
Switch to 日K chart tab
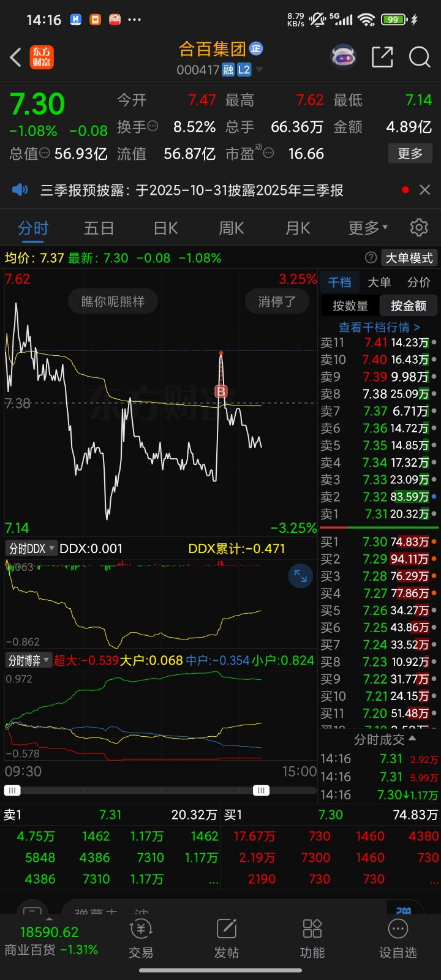(165, 228)
